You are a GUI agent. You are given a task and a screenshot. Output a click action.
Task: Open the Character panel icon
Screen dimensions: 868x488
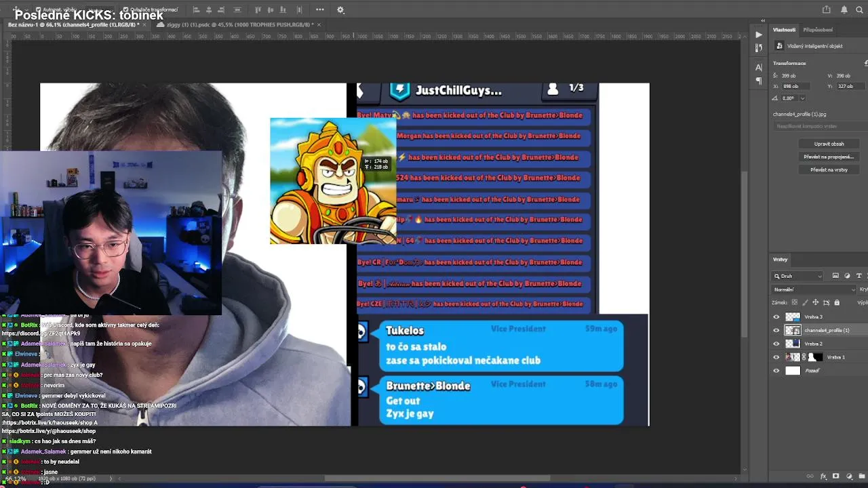[x=759, y=67]
